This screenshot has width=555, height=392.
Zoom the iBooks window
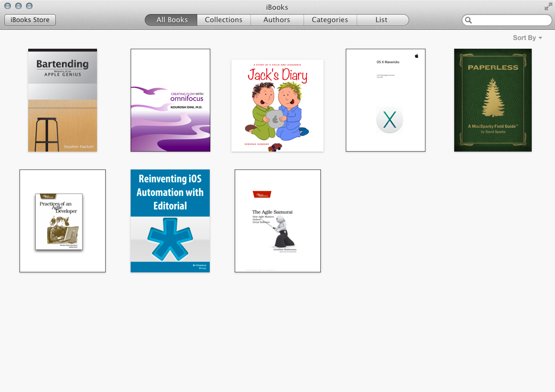coord(29,6)
